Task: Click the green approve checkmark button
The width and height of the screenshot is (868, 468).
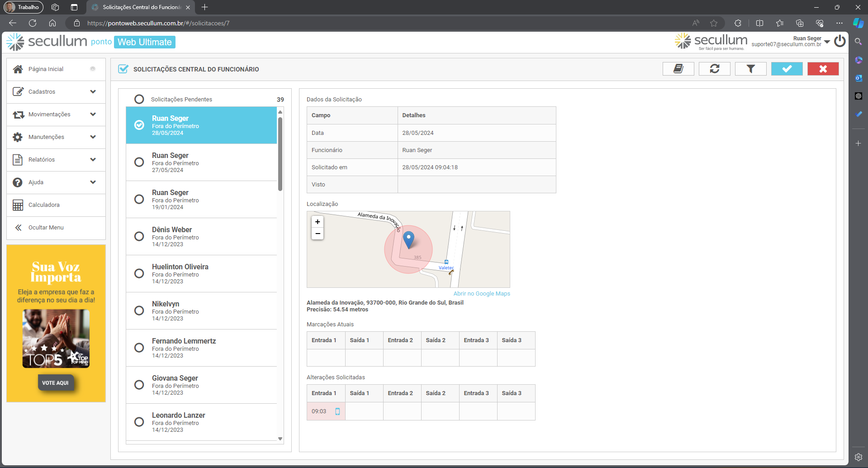Action: 787,69
